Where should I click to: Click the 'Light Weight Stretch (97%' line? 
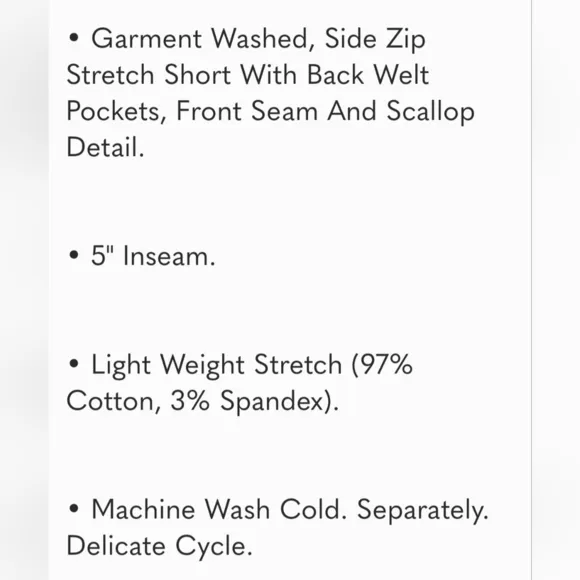click(252, 365)
